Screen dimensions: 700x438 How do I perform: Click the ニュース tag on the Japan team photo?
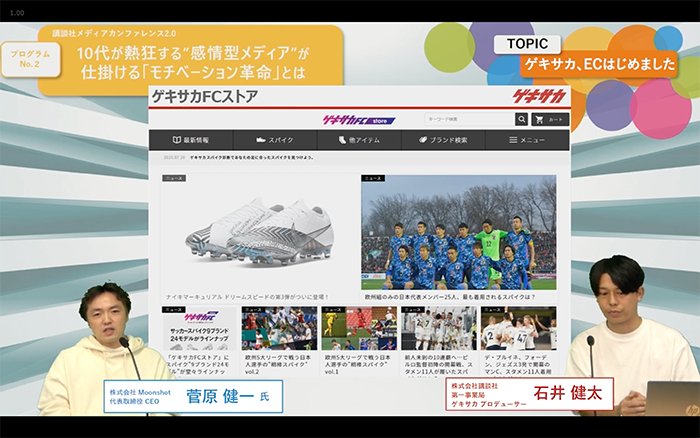click(x=373, y=178)
